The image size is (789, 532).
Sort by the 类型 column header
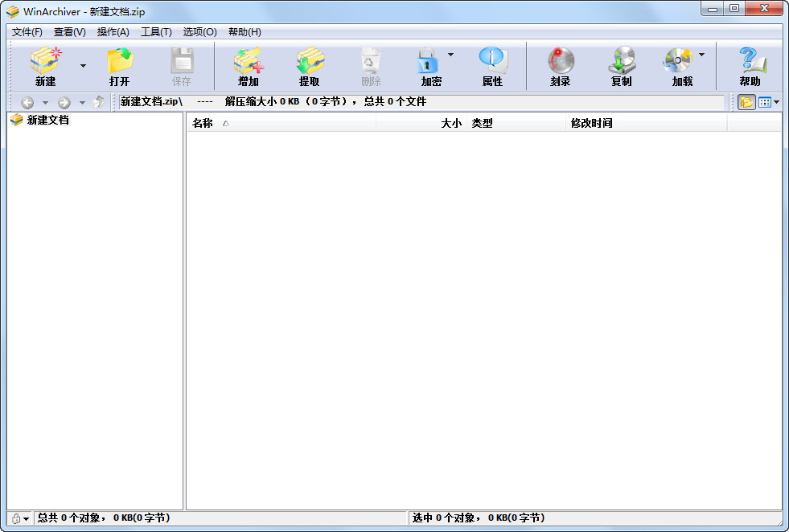516,123
